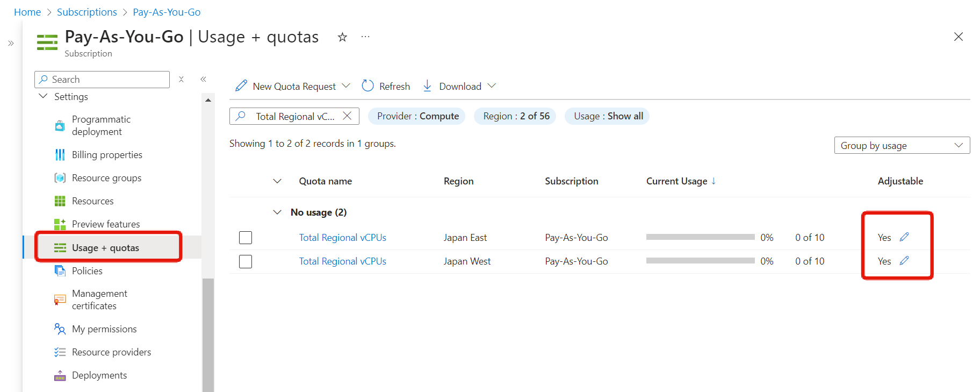
Task: Click the Refresh button label
Action: pos(394,87)
